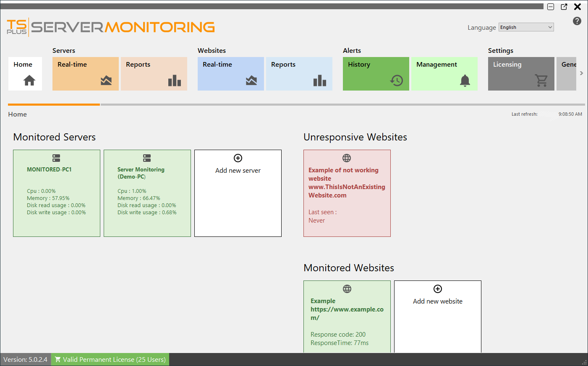This screenshot has width=588, height=366.
Task: Click the license cart icon in the status bar
Action: pyautogui.click(x=57, y=359)
